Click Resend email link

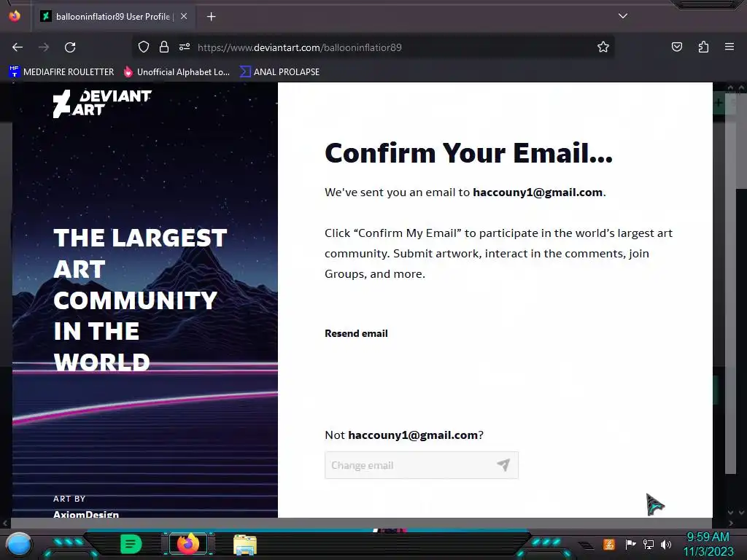click(356, 333)
